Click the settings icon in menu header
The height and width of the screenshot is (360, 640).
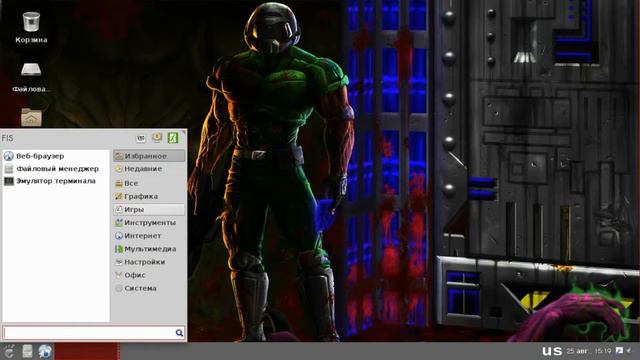pyautogui.click(x=141, y=138)
